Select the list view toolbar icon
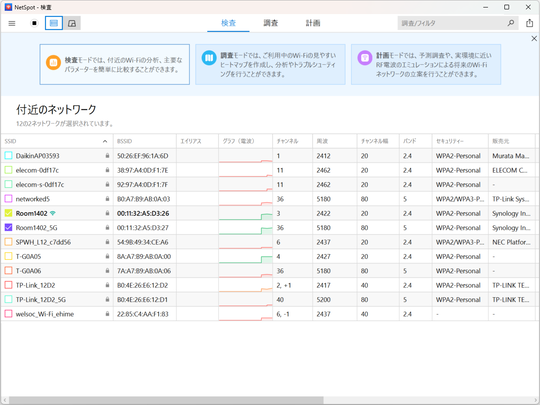540x405 pixels. coord(54,23)
